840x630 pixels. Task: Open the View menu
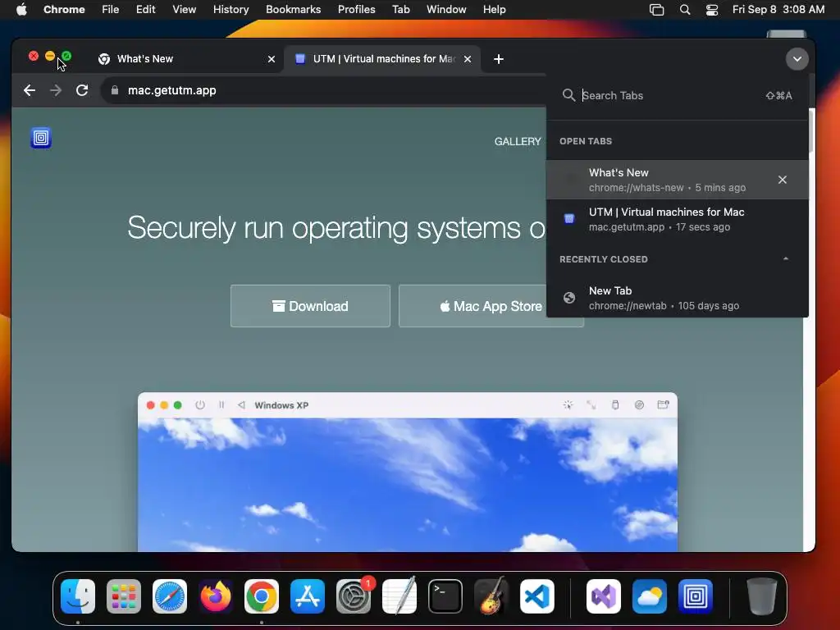coord(185,10)
